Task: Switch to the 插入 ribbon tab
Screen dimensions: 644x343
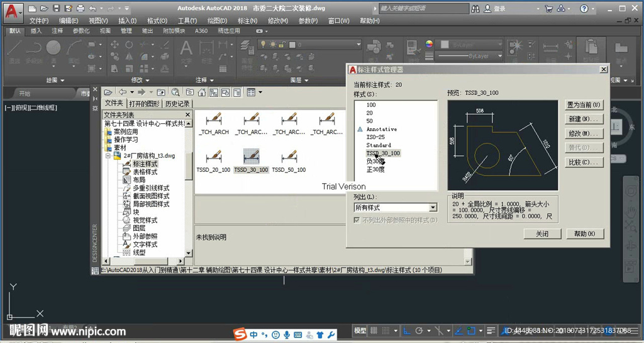Action: tap(36, 31)
